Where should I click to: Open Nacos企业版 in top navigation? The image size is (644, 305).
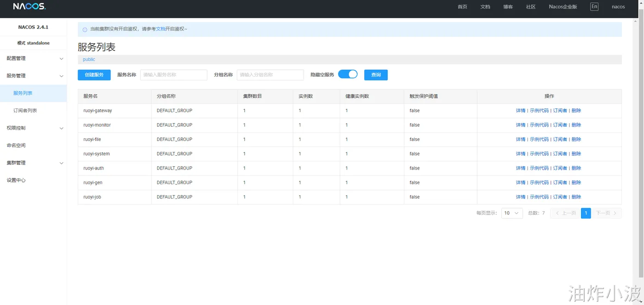pyautogui.click(x=563, y=7)
